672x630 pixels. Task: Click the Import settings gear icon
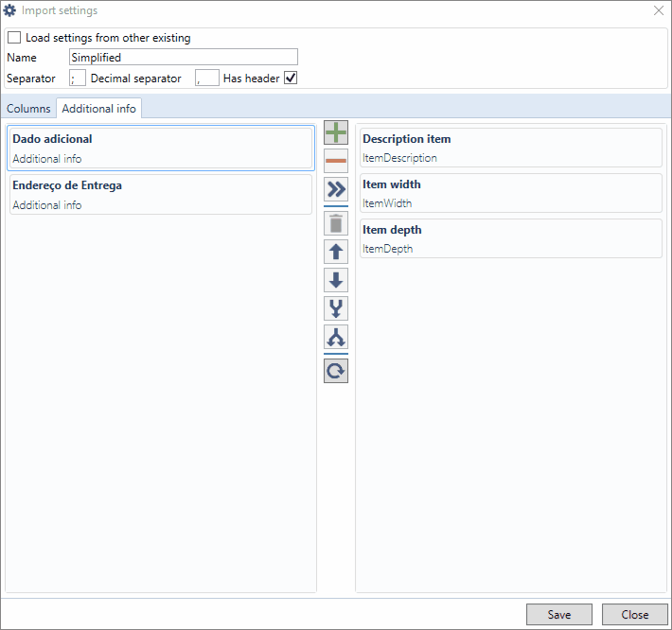click(9, 10)
